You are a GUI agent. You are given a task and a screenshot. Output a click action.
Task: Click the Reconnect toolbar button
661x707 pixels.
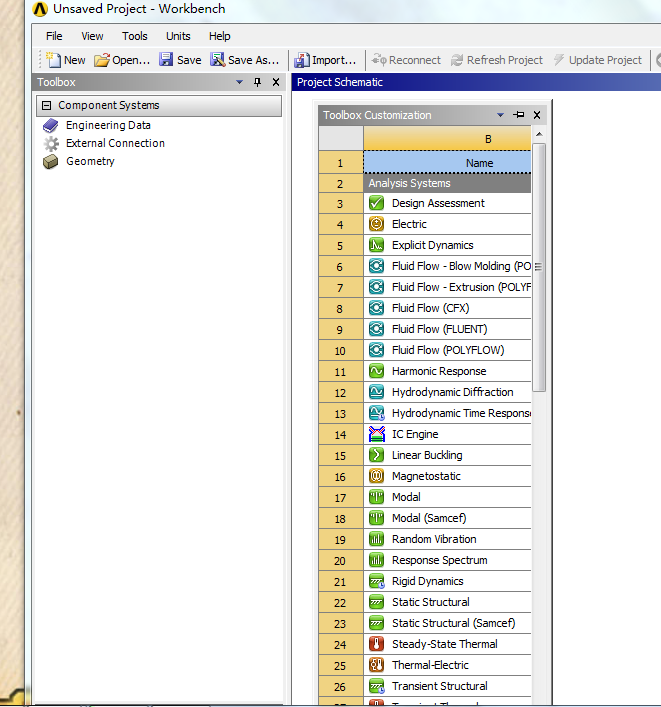point(406,60)
